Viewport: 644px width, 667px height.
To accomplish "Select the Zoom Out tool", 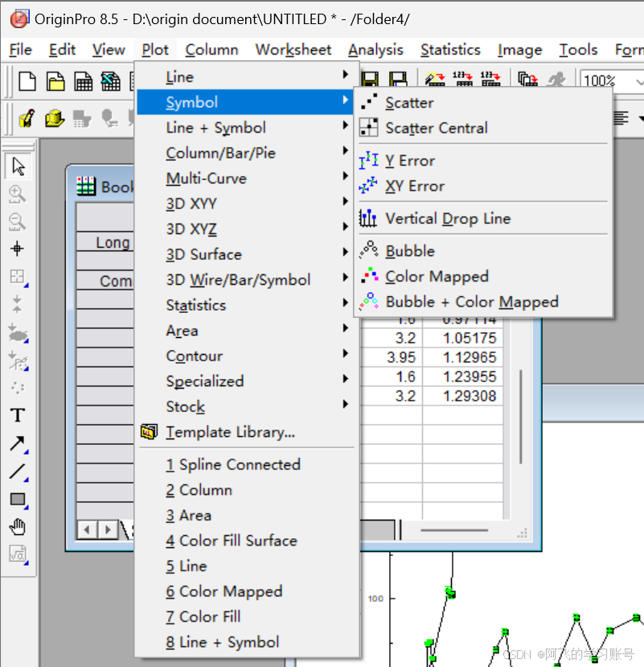I will pyautogui.click(x=18, y=221).
